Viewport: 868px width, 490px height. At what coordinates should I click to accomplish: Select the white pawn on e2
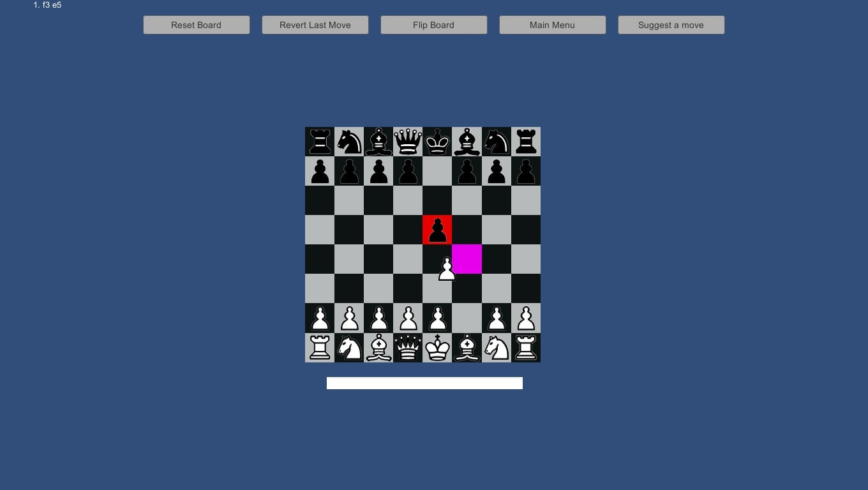coord(437,318)
